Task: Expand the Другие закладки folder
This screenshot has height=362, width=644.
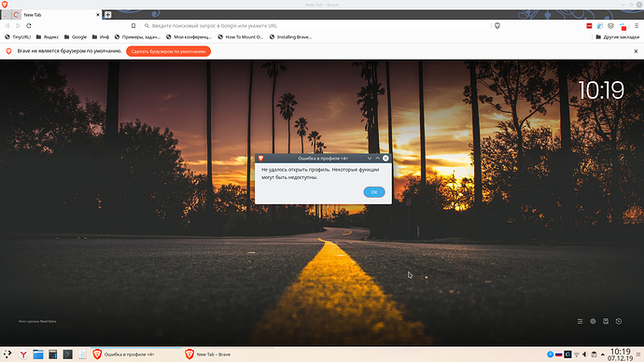Action: (x=617, y=37)
